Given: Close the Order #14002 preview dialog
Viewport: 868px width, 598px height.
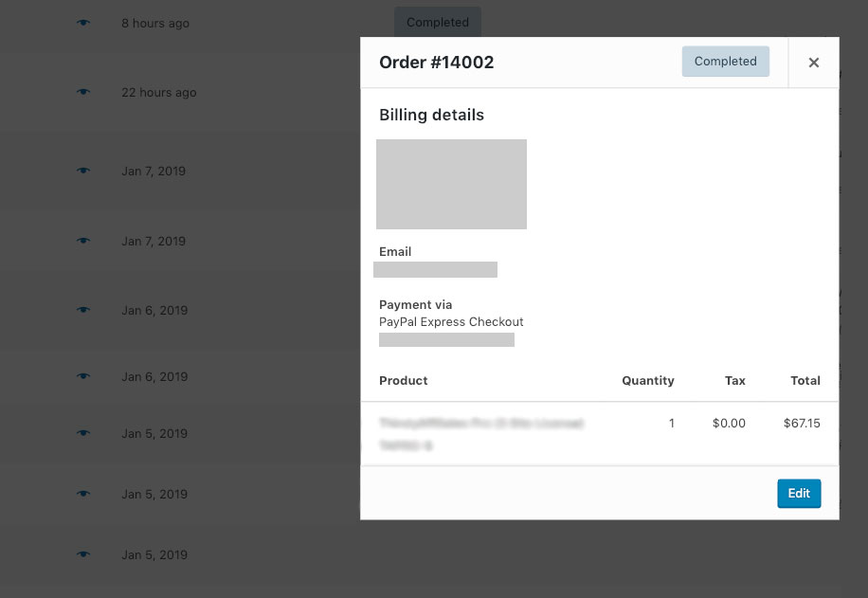Looking at the screenshot, I should coord(813,63).
